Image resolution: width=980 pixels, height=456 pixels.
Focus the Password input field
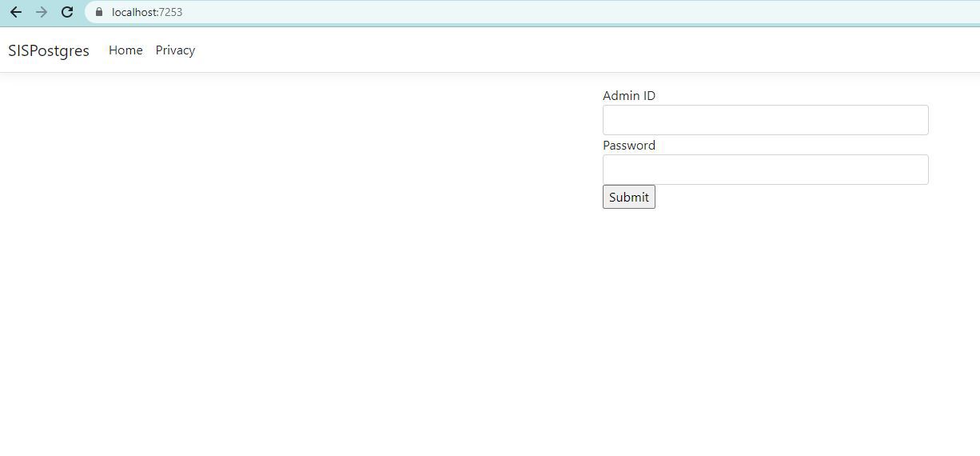point(765,170)
